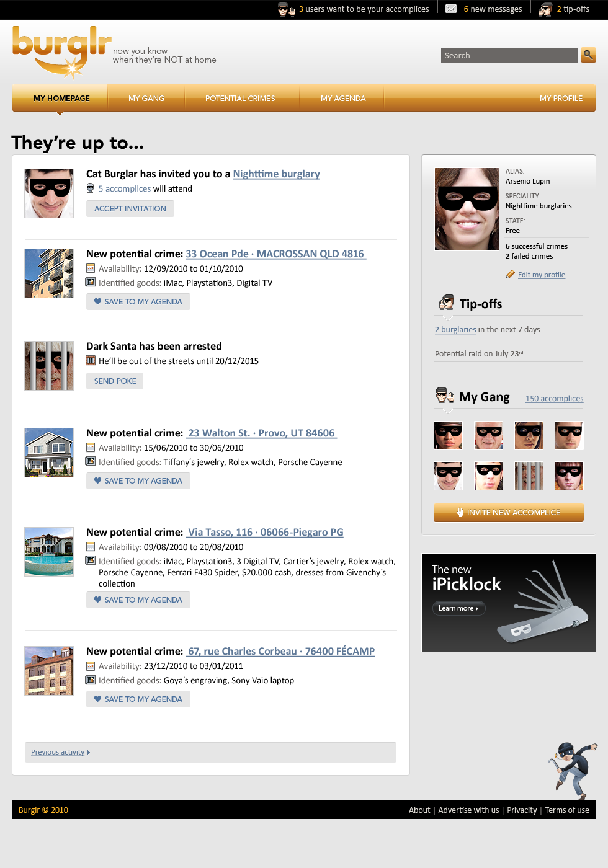Open the 150 accomplices link
The width and height of the screenshot is (608, 868).
pos(554,399)
